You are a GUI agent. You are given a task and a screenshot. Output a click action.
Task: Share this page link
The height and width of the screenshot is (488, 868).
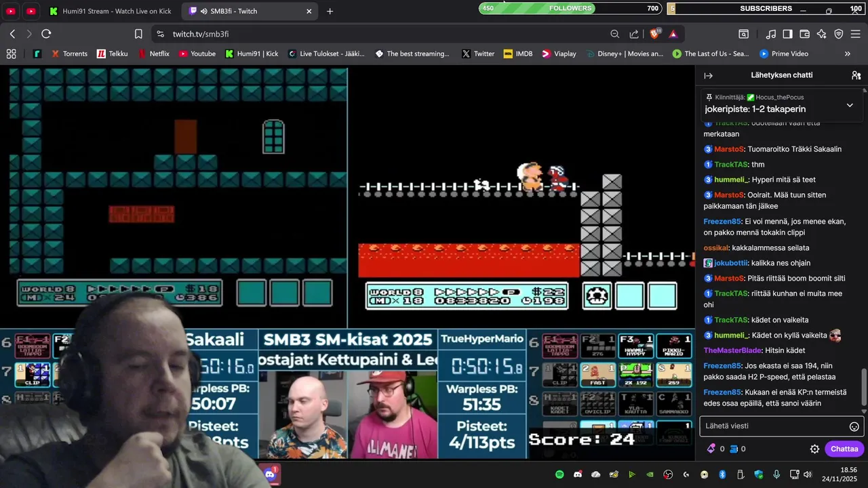634,34
